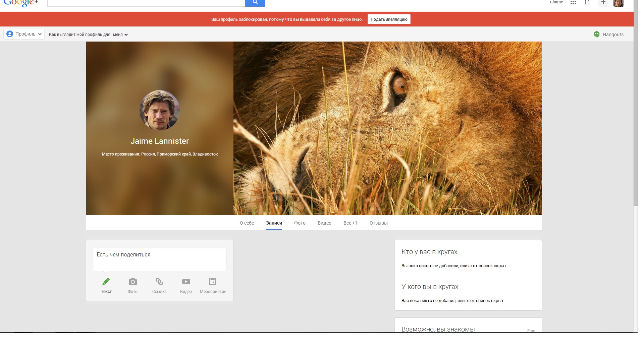The width and height of the screenshot is (644, 362).
Task: Click the Подать апелляцию button
Action: pos(389,19)
